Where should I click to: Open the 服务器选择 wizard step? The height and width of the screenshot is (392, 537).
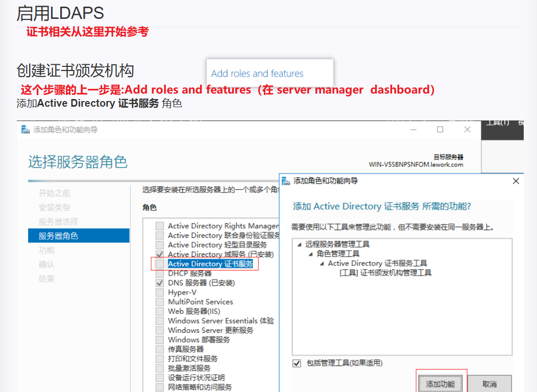pyautogui.click(x=59, y=222)
